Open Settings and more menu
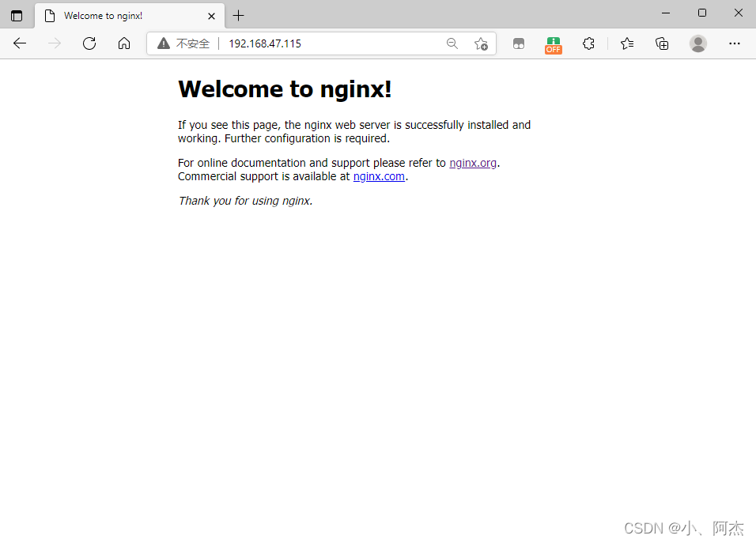Image resolution: width=756 pixels, height=543 pixels. coord(735,43)
